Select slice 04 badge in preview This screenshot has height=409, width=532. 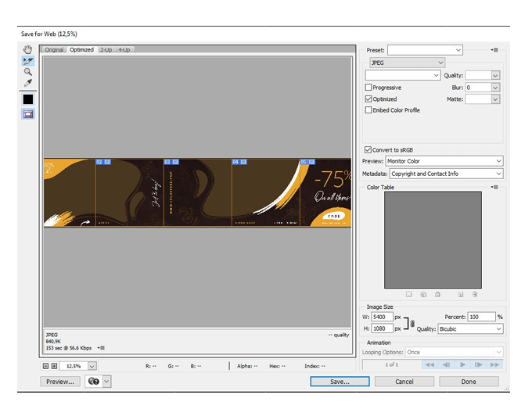(239, 162)
